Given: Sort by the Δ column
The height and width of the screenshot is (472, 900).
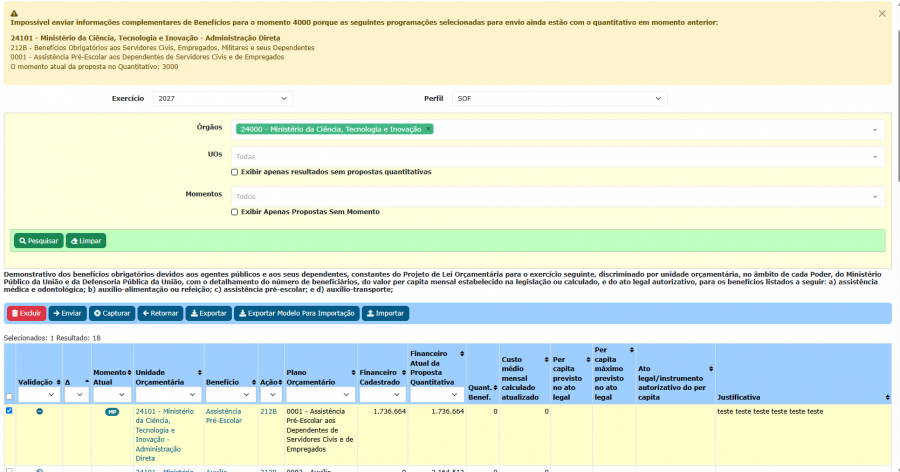Looking at the screenshot, I should (87, 382).
